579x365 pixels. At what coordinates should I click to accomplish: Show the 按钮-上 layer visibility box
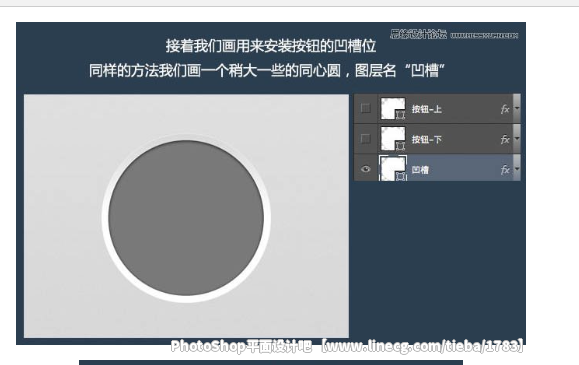(x=365, y=108)
